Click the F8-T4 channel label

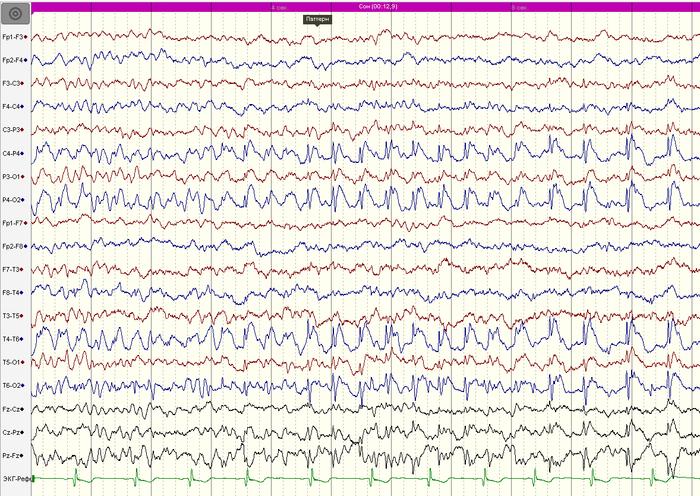[13, 292]
